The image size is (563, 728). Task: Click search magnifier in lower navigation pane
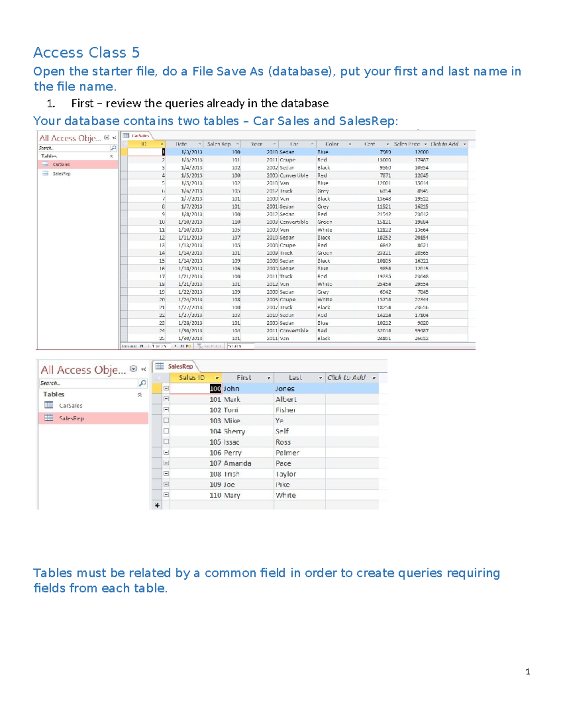142,383
